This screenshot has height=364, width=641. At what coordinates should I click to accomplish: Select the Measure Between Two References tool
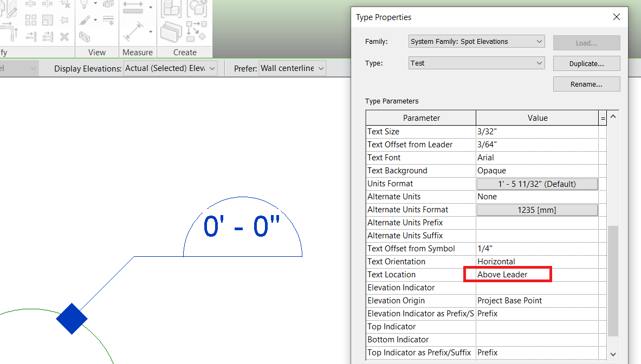(132, 8)
